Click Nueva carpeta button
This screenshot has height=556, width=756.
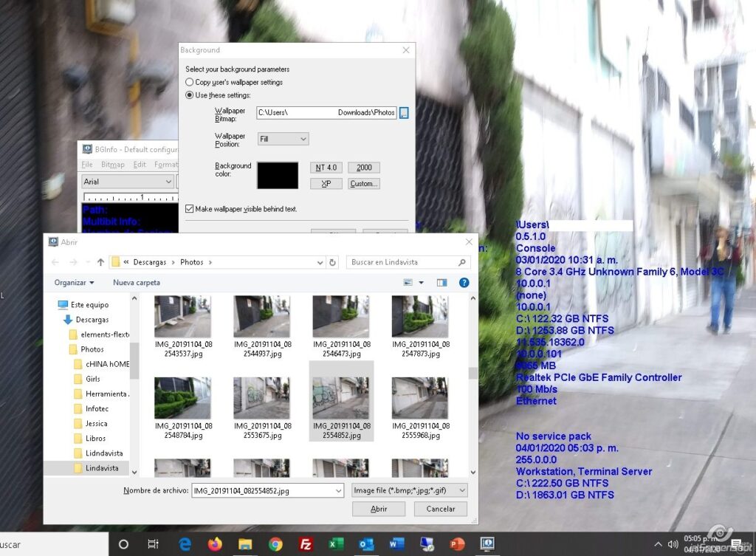[137, 283]
